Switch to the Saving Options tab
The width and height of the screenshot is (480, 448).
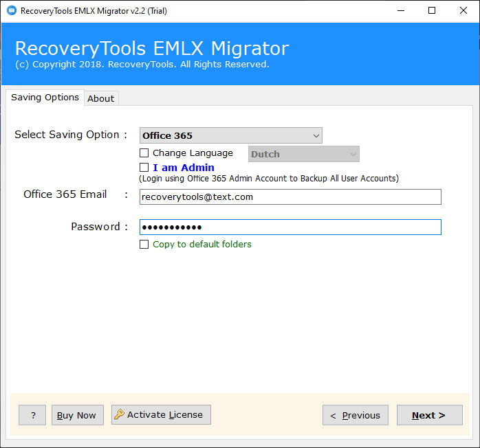tap(45, 98)
